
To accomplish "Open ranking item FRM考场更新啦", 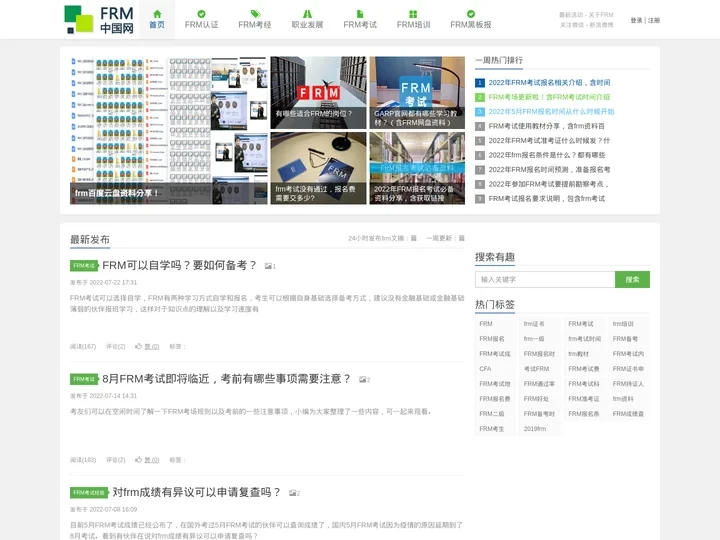I will (549, 97).
